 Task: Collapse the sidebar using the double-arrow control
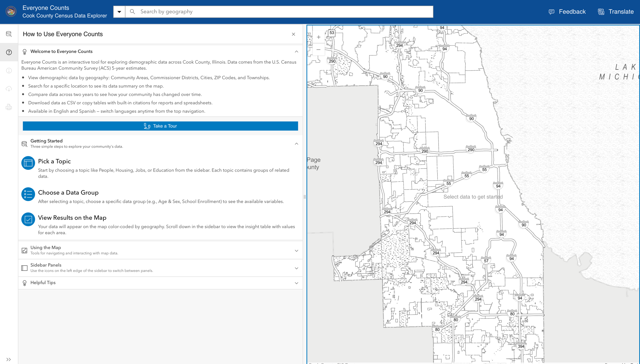point(9,359)
